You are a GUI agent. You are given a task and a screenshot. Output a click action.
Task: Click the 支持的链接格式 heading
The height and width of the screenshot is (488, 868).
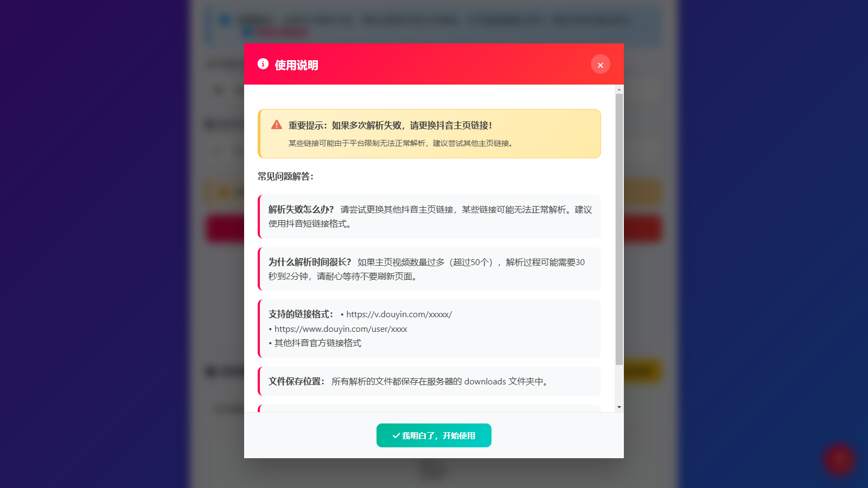[301, 314]
